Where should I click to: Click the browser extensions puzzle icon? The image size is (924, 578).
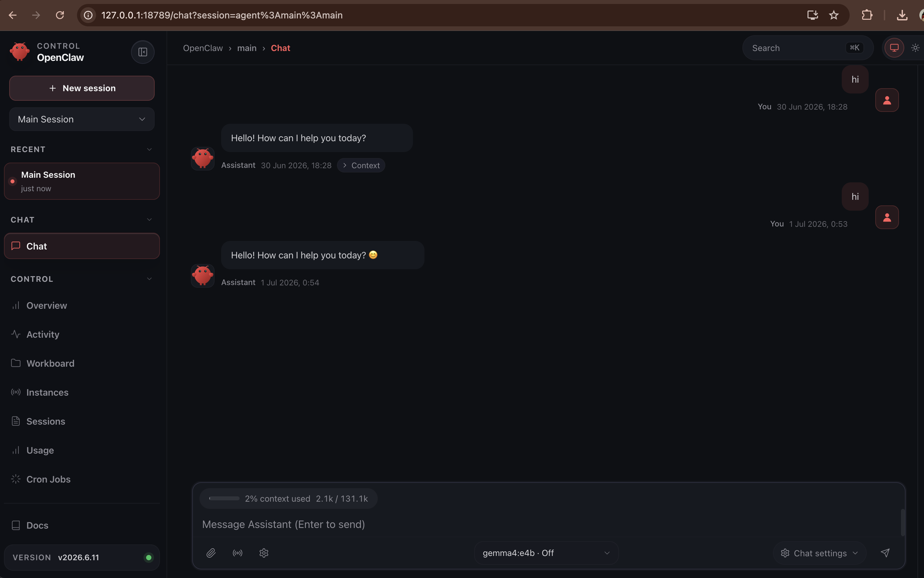[867, 15]
